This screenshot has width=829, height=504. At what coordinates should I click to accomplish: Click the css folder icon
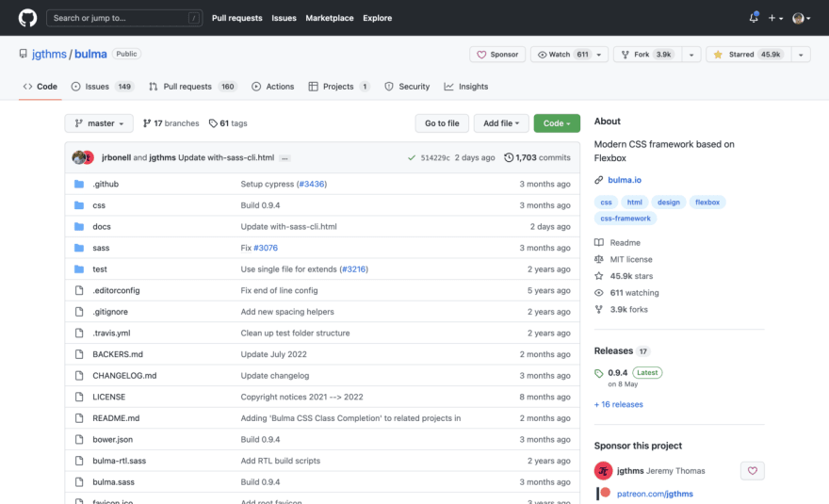79,205
